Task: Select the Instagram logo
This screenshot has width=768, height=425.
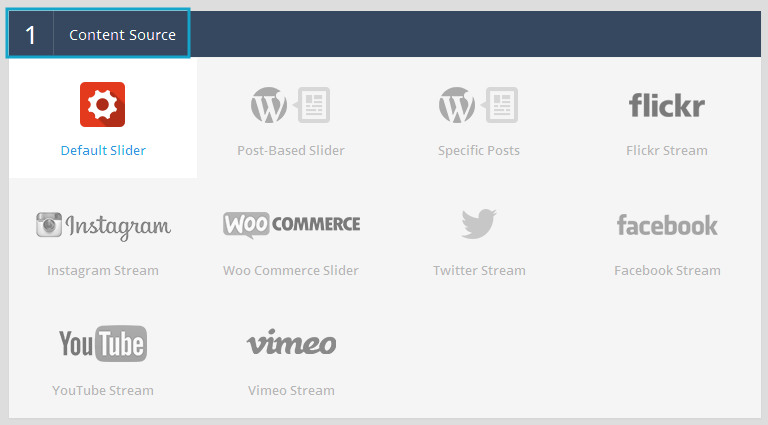Action: coord(103,226)
